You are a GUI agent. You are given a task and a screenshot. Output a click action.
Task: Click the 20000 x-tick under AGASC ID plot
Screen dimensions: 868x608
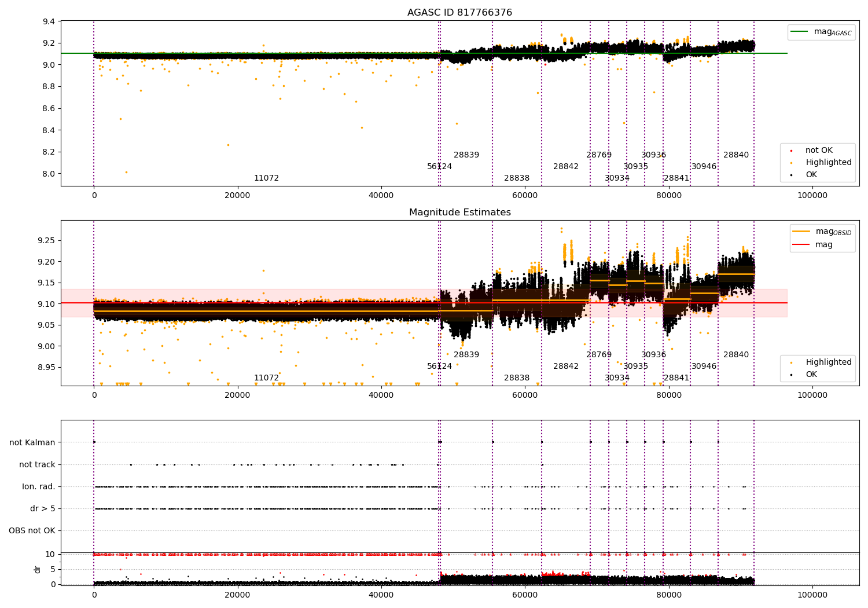(x=237, y=195)
